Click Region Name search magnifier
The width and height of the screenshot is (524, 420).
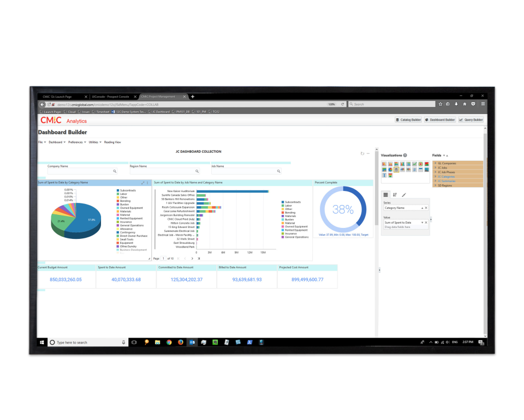click(x=197, y=171)
